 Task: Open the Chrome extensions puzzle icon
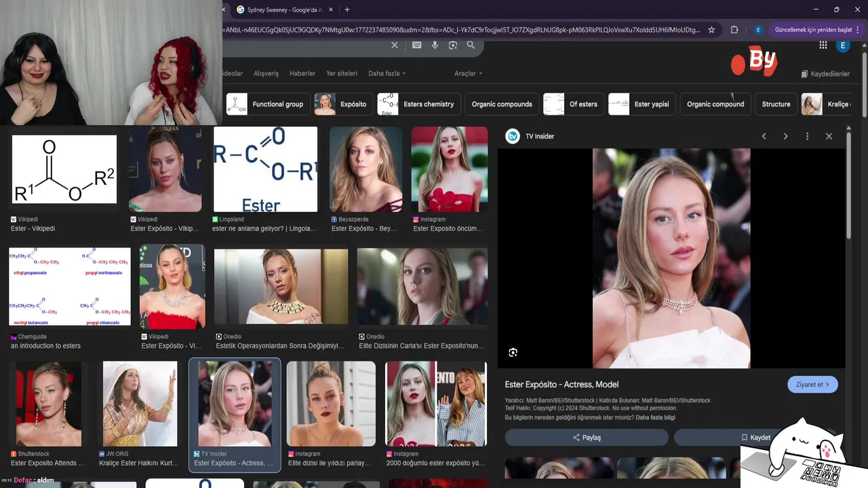(734, 30)
